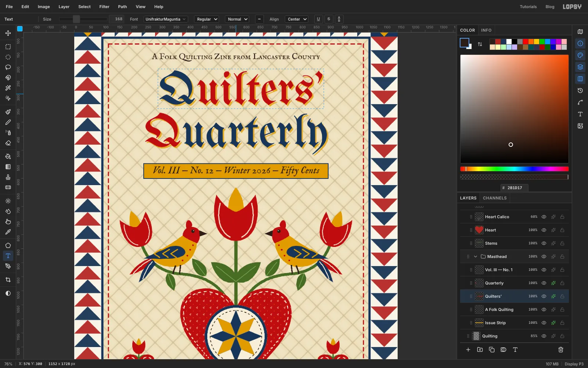588x368 pixels.
Task: Switch to the Info tab
Action: click(486, 30)
